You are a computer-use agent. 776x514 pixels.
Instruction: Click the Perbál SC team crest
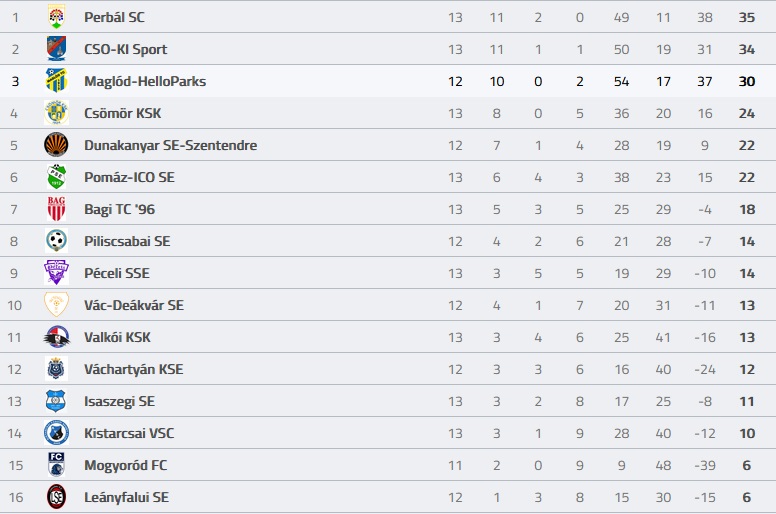tap(56, 17)
